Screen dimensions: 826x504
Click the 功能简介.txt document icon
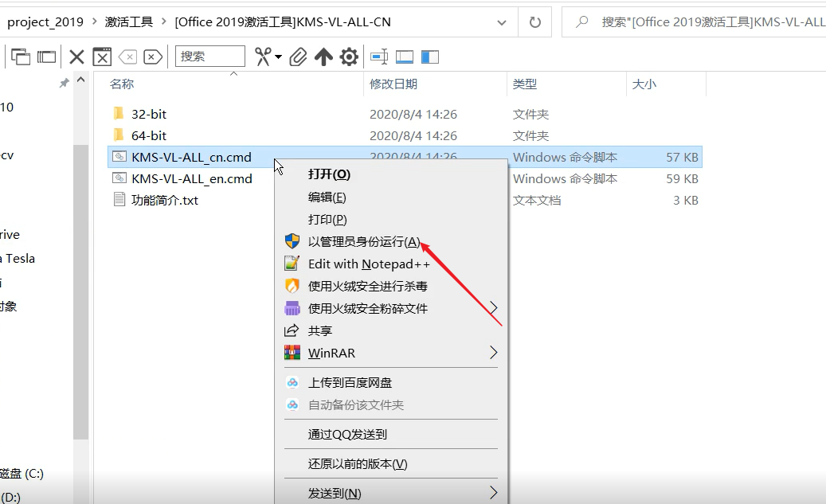119,200
